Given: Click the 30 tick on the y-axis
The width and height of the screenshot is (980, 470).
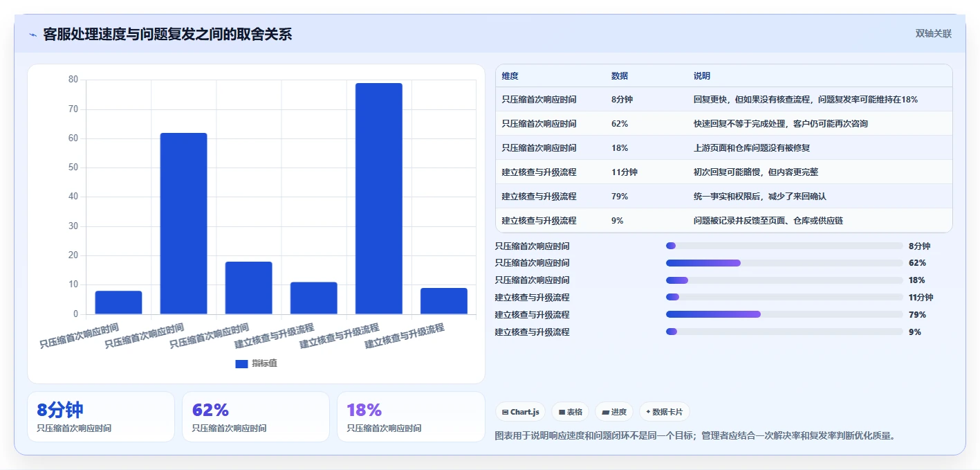Looking at the screenshot, I should [x=73, y=226].
